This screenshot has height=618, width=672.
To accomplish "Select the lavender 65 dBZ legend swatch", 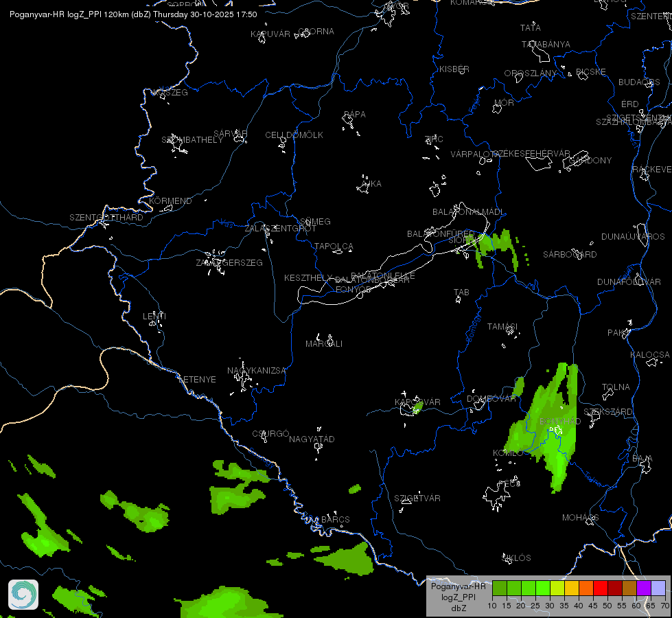I will point(658,588).
